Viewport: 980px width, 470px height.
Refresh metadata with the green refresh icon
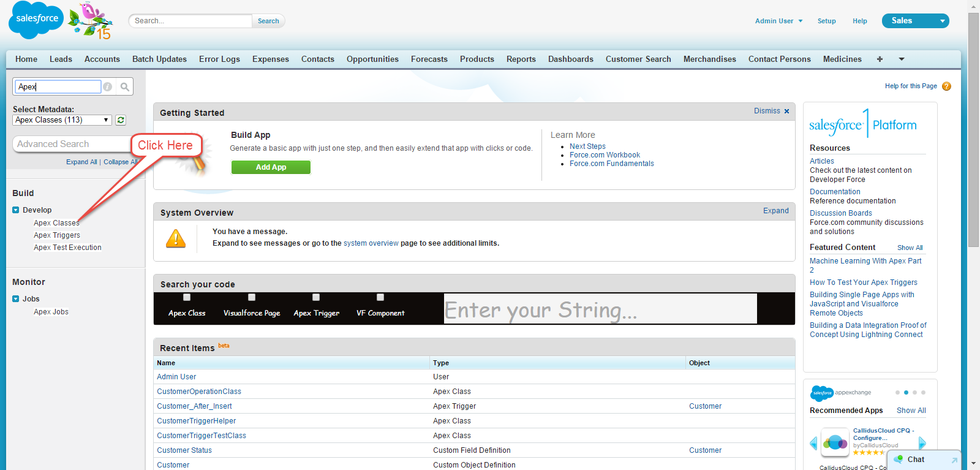click(x=121, y=120)
